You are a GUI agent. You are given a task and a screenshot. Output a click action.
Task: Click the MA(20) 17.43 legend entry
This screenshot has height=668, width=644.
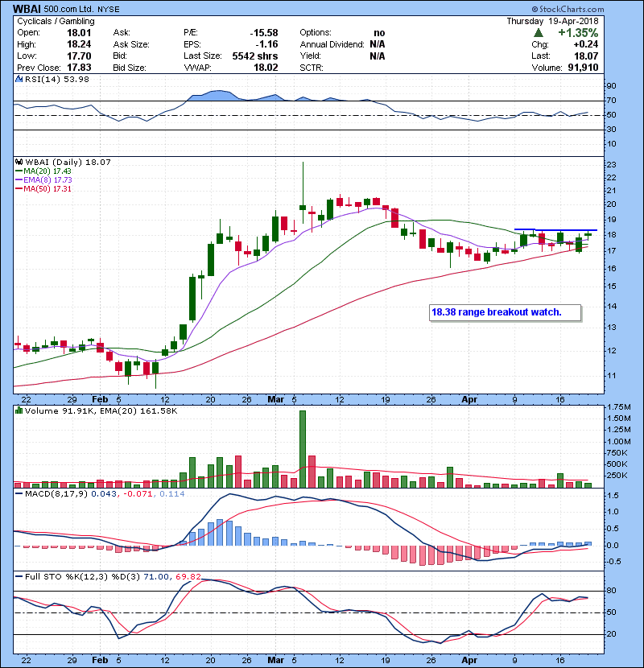point(43,171)
